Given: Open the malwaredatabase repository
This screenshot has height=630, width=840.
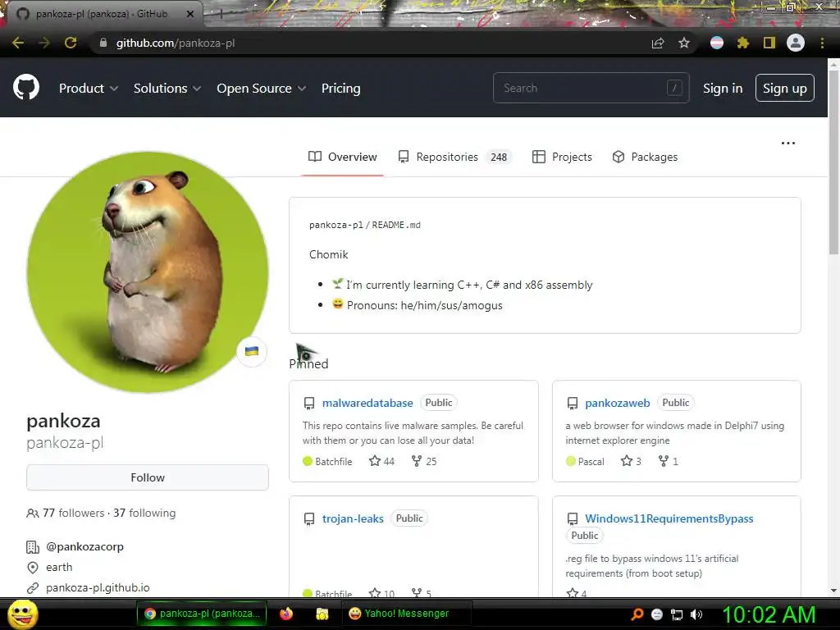Looking at the screenshot, I should pyautogui.click(x=367, y=403).
